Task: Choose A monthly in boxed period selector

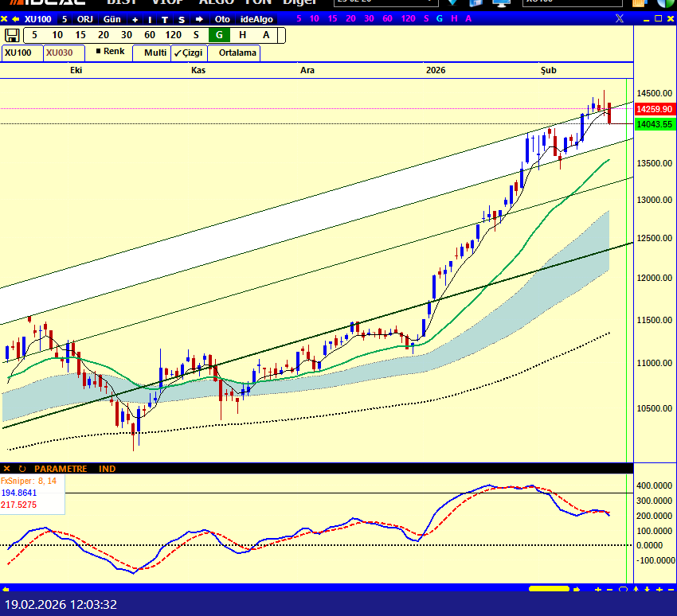Action: click(x=266, y=35)
